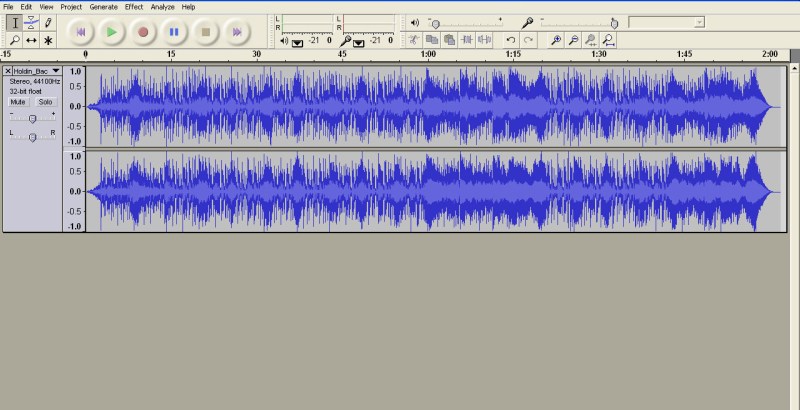The height and width of the screenshot is (410, 800).
Task: Click the microphone icon under the input meter
Action: coord(346,41)
